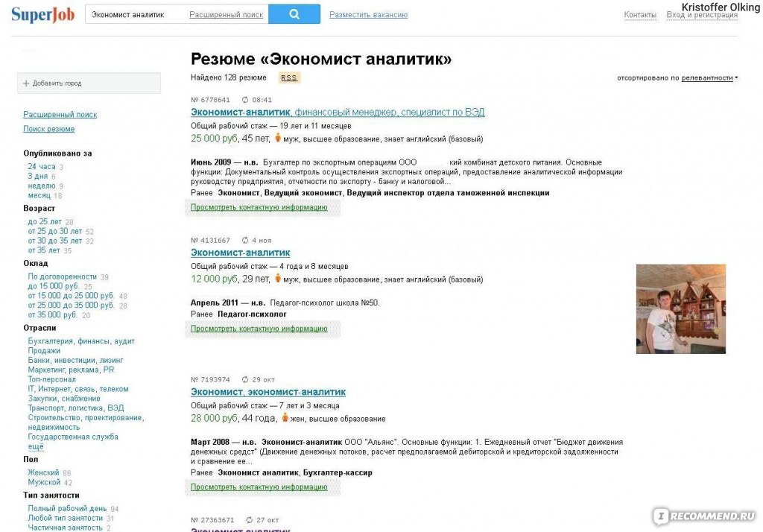Viewport: 763px width, 532px height.
Task: Filter resumes by Женский gender
Action: pos(43,472)
